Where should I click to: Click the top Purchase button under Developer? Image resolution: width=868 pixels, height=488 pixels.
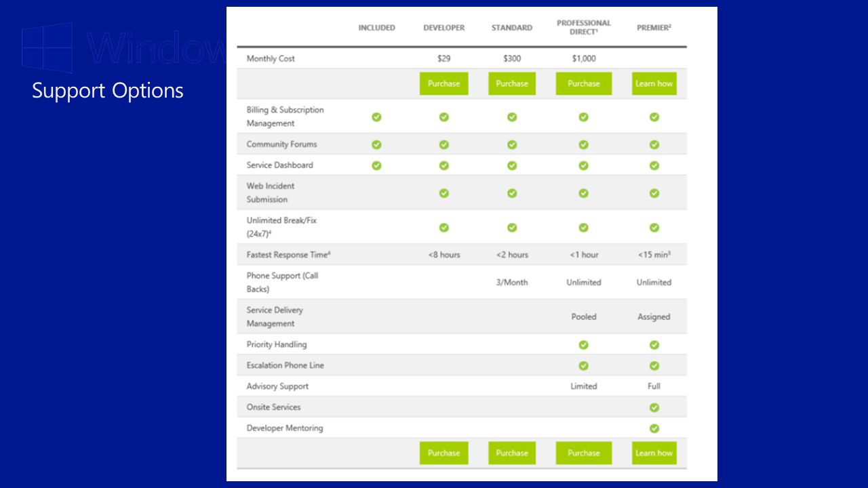coord(443,83)
